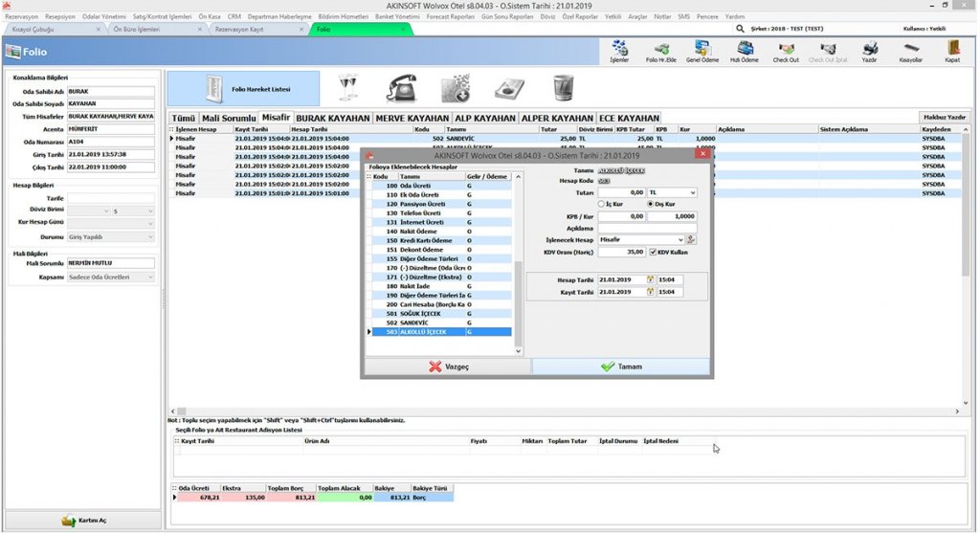Close the Rezervasyon Kayıt tab with its X
This screenshot has height=533, width=980.
[301, 30]
